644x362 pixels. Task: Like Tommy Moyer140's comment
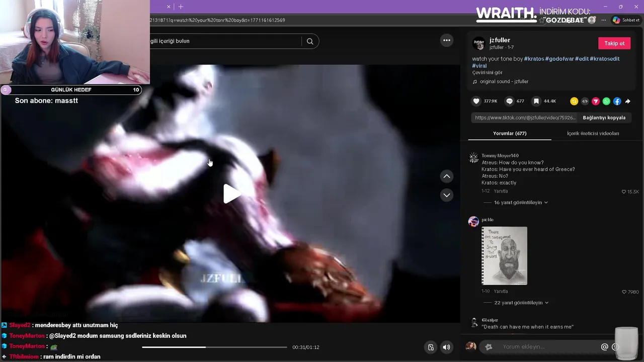[x=624, y=192]
